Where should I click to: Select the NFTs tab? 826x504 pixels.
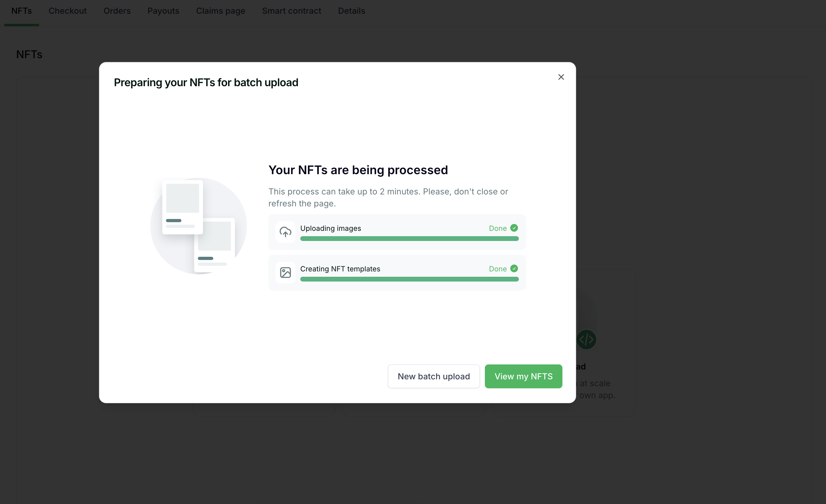(x=21, y=11)
